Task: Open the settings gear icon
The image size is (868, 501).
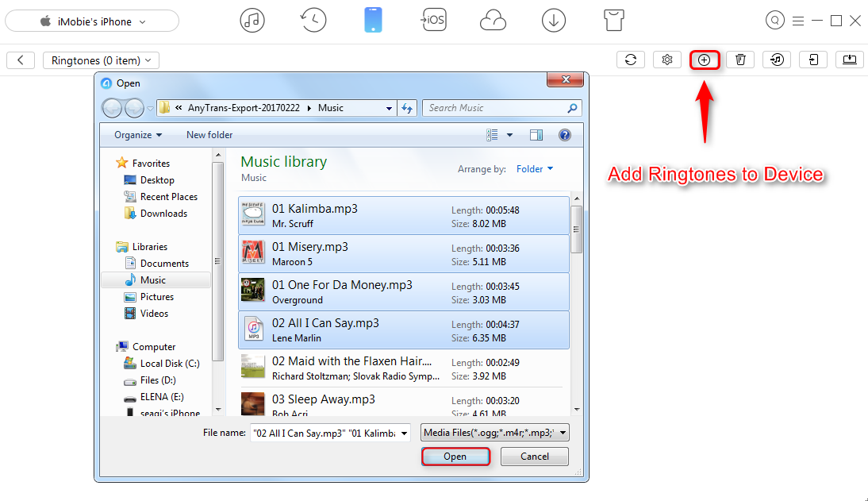Action: point(667,60)
